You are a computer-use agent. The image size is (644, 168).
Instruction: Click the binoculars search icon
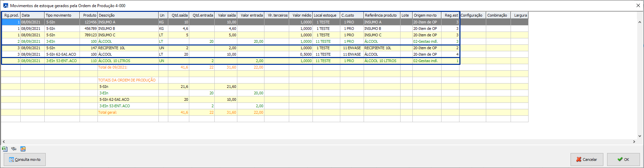click(x=14, y=149)
